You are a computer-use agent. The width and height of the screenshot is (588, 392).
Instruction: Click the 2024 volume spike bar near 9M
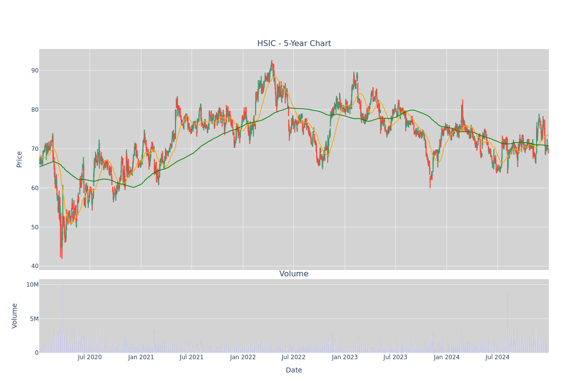coord(508,322)
